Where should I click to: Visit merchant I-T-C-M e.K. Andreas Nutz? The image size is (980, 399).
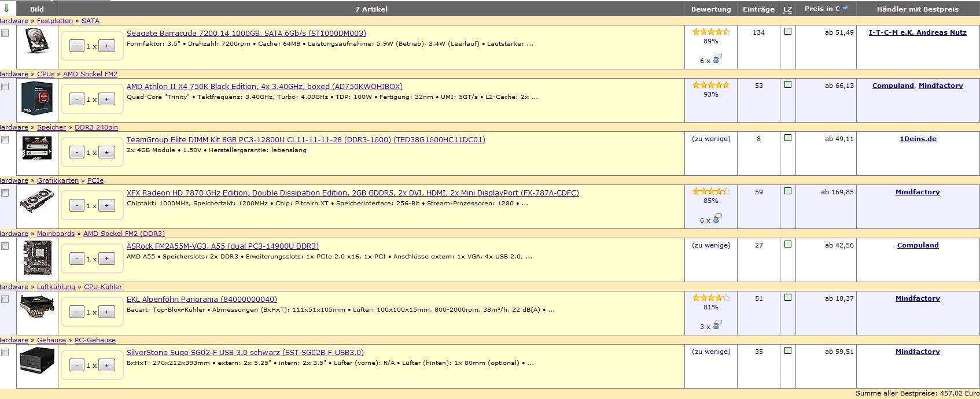[918, 32]
